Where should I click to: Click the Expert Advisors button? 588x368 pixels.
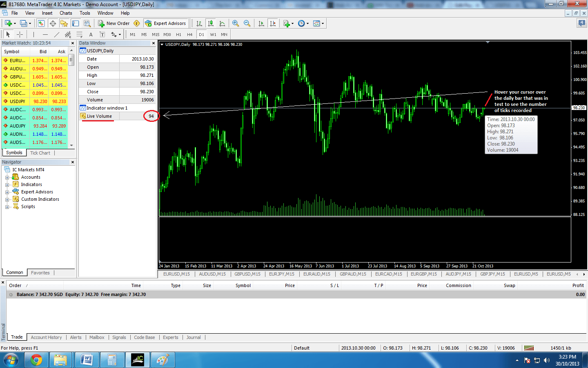pyautogui.click(x=166, y=23)
